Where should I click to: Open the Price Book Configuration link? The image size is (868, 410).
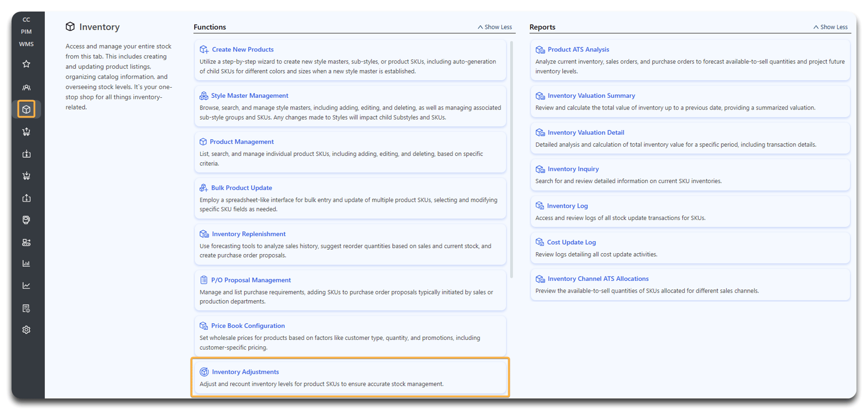[x=248, y=326]
